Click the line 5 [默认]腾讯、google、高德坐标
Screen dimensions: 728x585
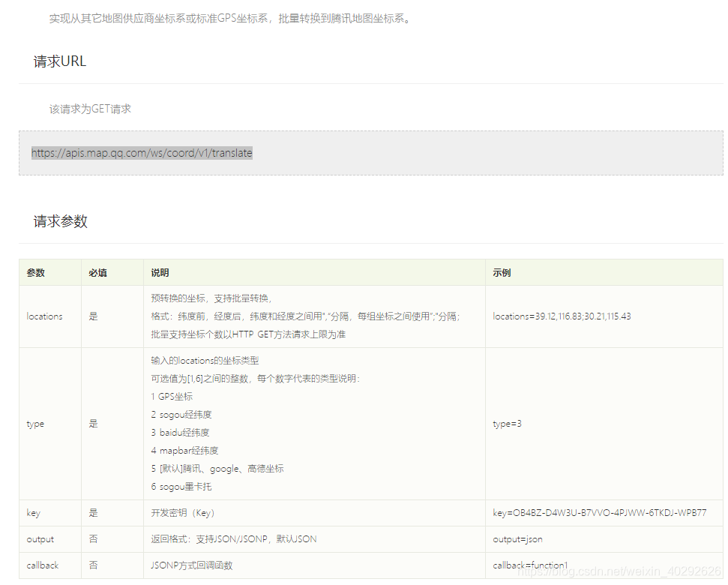point(217,469)
